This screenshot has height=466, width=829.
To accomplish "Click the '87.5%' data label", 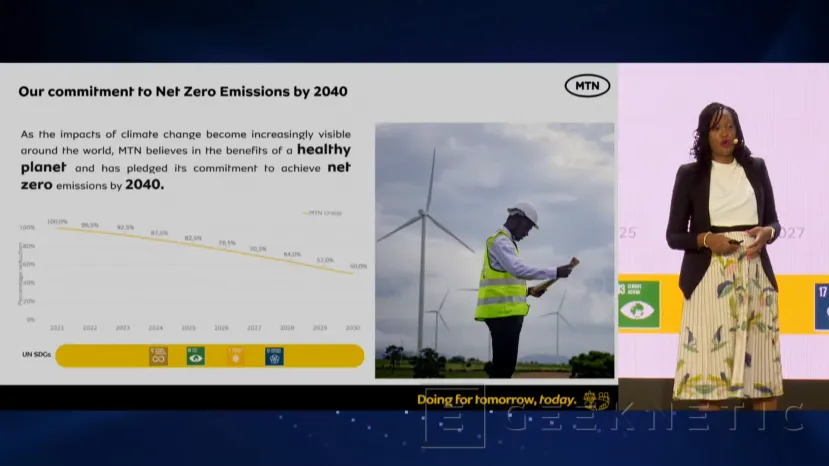I will tap(159, 233).
